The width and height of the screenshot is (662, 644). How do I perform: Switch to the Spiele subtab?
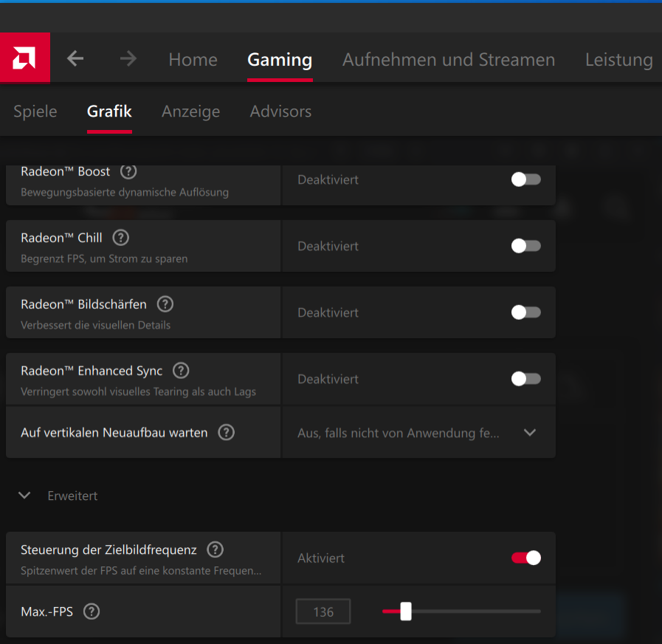pyautogui.click(x=35, y=111)
